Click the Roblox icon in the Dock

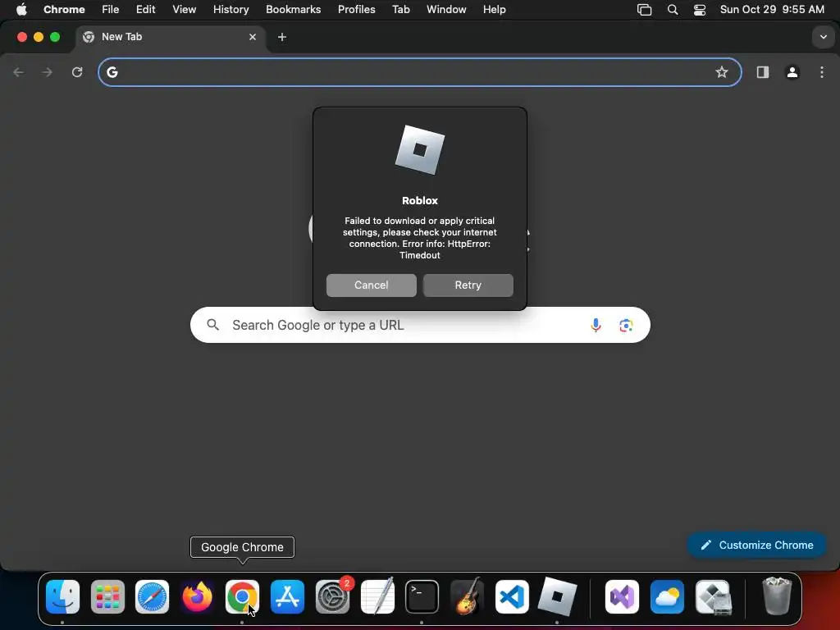point(557,596)
